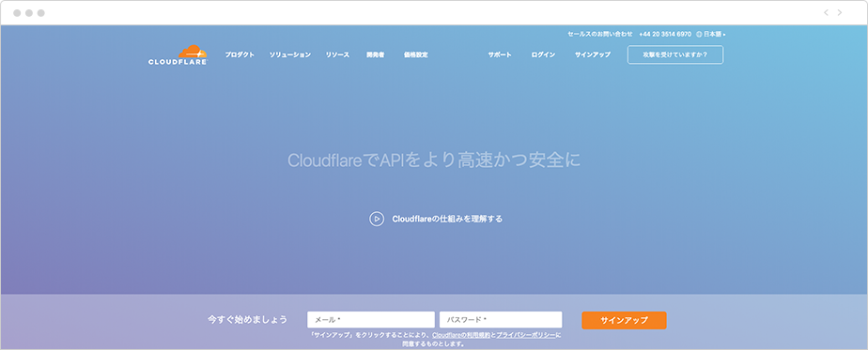868x350 pixels.
Task: Click the パスワード input field
Action: pyautogui.click(x=501, y=320)
